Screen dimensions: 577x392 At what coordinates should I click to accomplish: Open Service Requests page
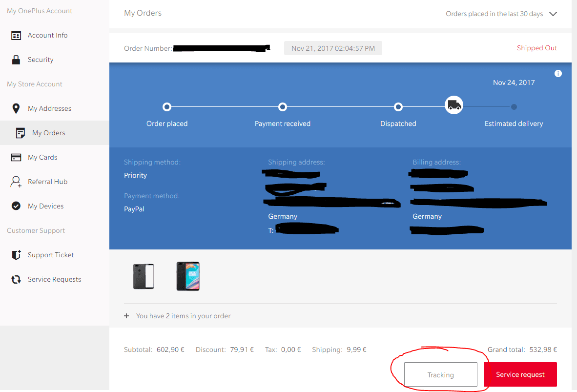pos(55,279)
